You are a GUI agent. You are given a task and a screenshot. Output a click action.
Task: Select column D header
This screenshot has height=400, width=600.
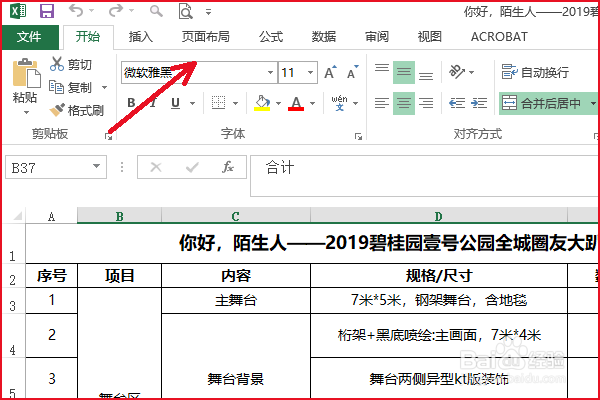tap(439, 216)
